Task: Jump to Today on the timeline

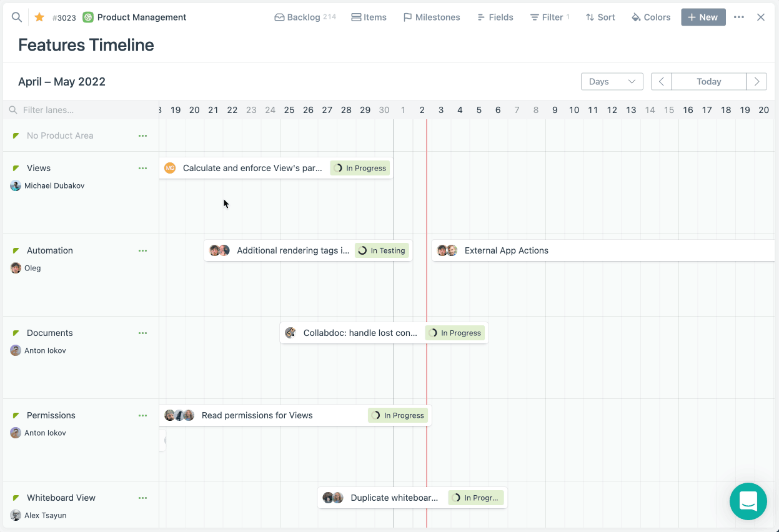Action: coord(708,82)
